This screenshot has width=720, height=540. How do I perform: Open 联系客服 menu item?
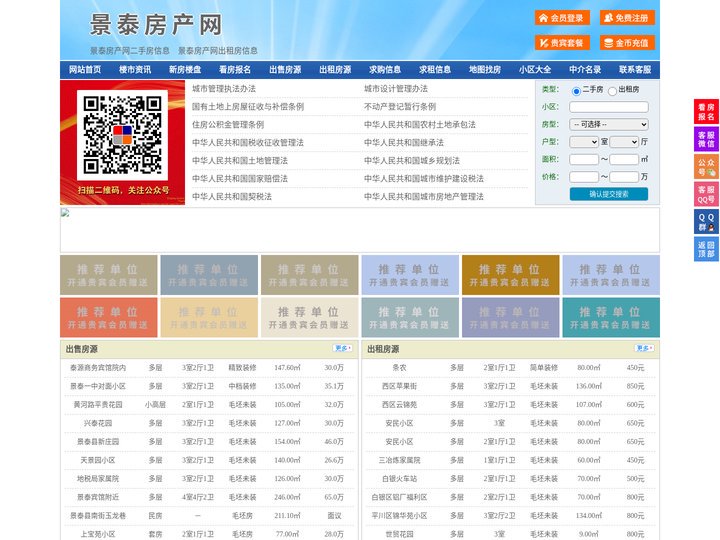635,70
